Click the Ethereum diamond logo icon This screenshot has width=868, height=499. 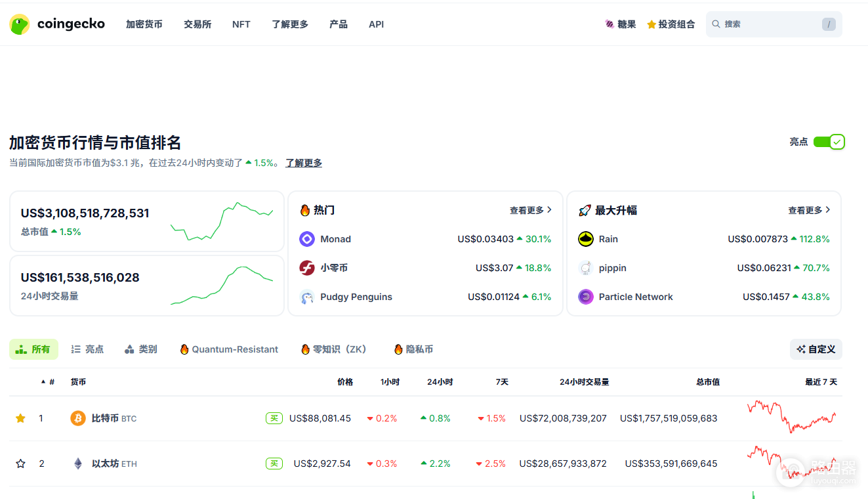click(78, 464)
